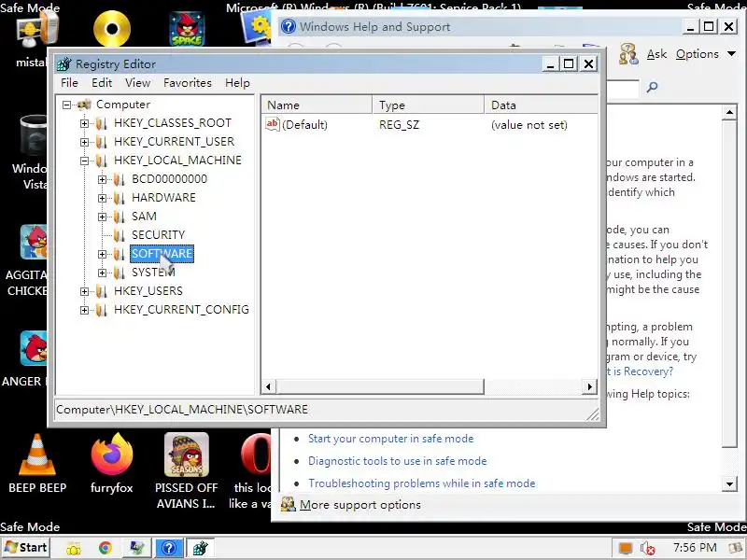Sort by the Name column header

pos(317,105)
